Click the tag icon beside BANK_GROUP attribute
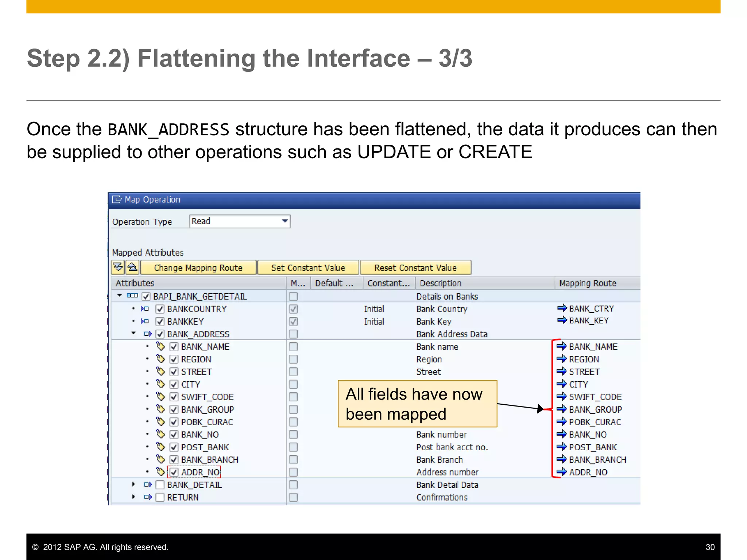Screen dimensions: 747x560 [x=160, y=409]
